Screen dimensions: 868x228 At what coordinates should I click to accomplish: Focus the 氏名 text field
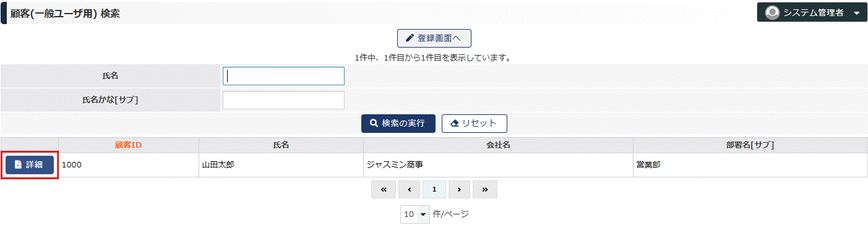[283, 76]
